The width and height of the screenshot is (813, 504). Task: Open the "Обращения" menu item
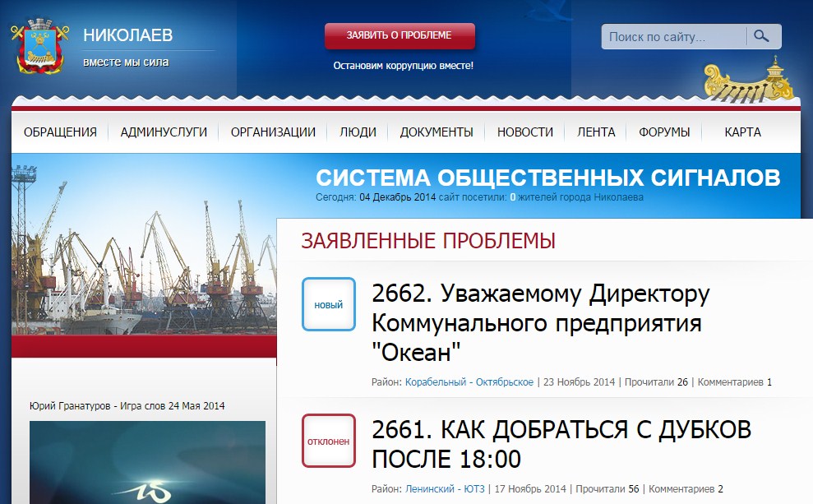[x=60, y=132]
